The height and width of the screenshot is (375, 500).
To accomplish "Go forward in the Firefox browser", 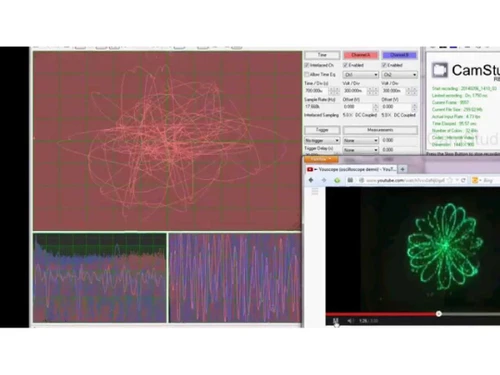I will (324, 180).
